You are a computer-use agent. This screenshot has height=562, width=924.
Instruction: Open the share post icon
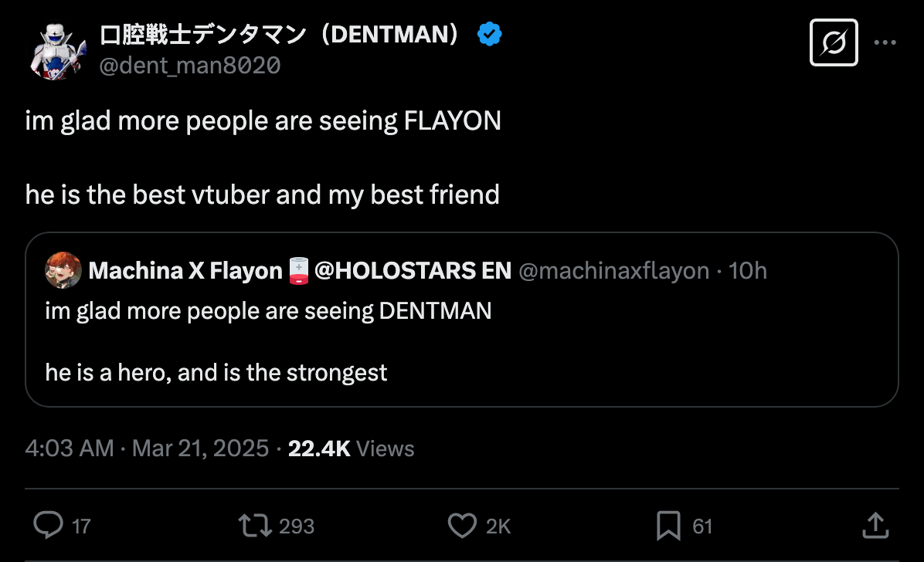click(x=874, y=526)
